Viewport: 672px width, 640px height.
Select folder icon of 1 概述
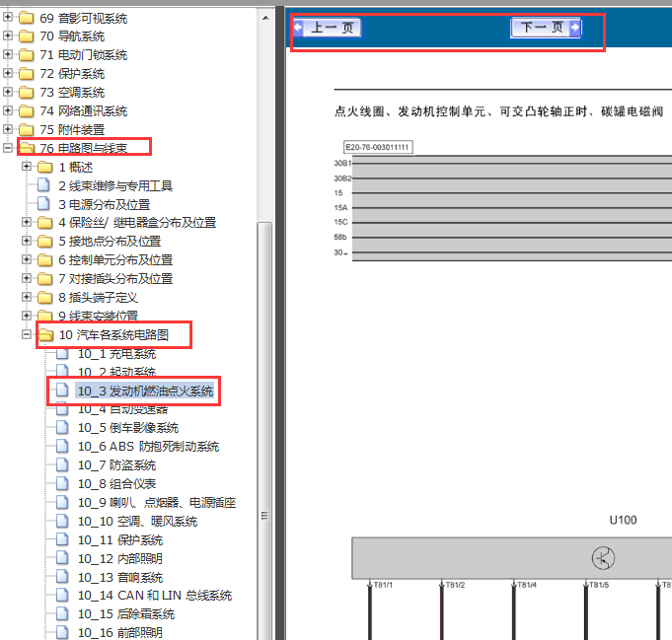click(45, 167)
